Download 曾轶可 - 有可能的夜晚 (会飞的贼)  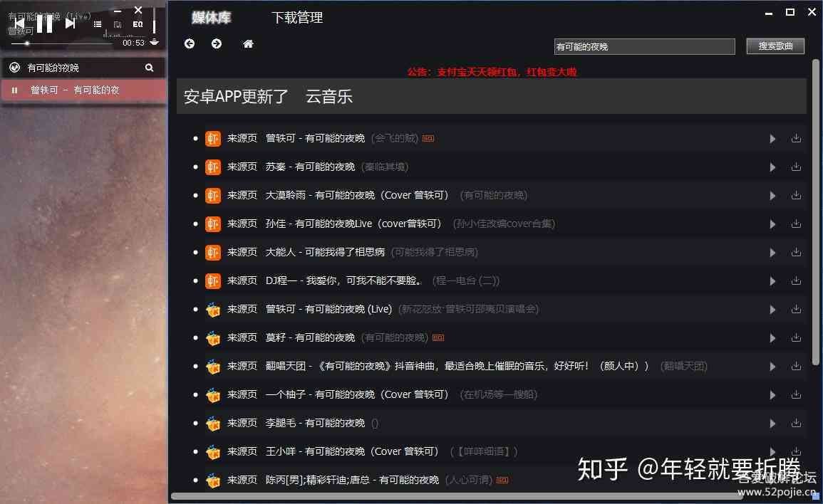coord(796,138)
